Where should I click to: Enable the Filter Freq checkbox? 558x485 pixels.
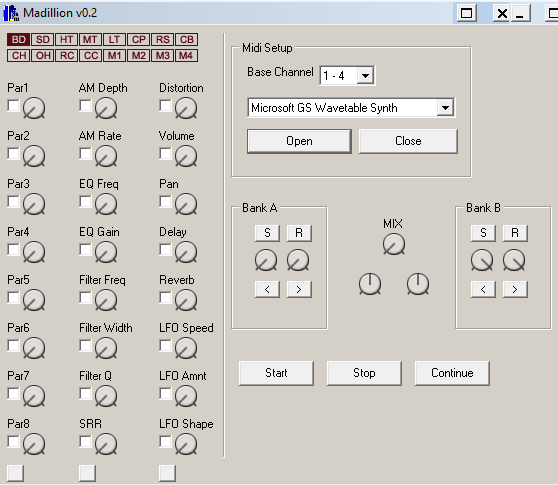click(x=85, y=298)
